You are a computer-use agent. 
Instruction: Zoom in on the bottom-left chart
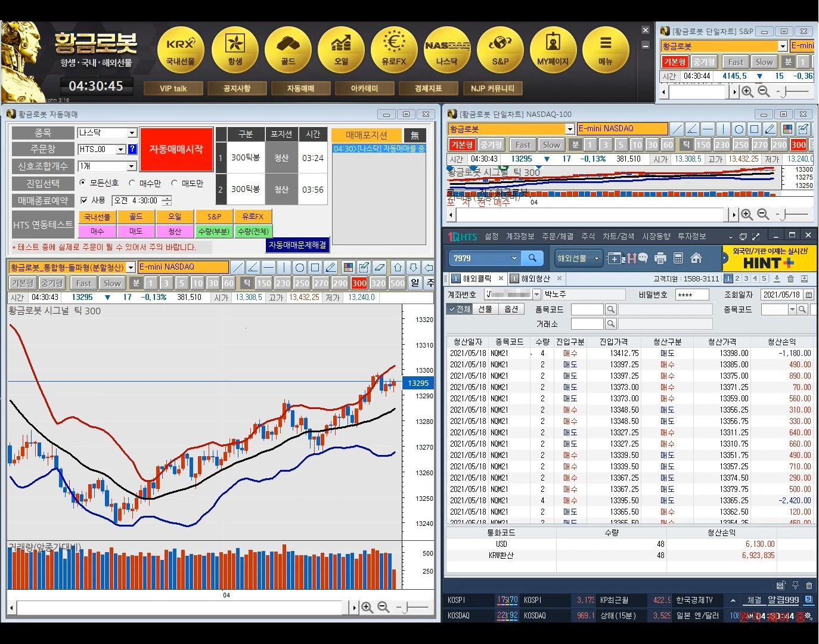[367, 607]
